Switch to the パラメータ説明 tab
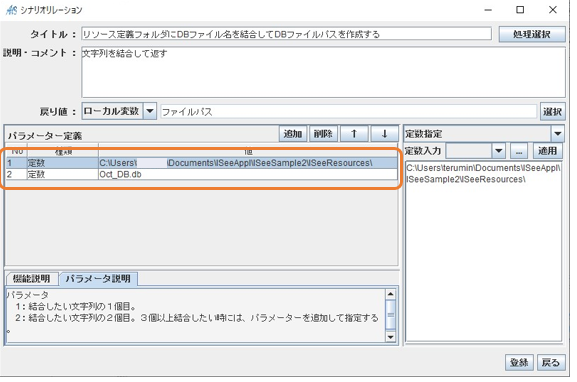 click(x=98, y=279)
